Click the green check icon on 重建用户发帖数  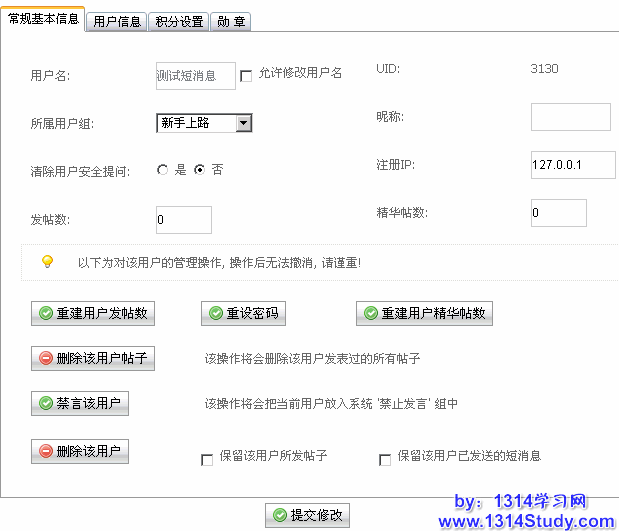coord(45,313)
